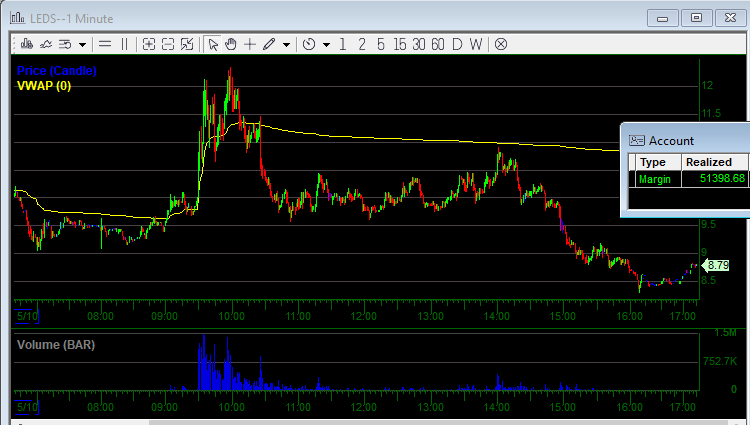The image size is (750, 425).
Task: Select the arrow pointer tool
Action: click(213, 44)
